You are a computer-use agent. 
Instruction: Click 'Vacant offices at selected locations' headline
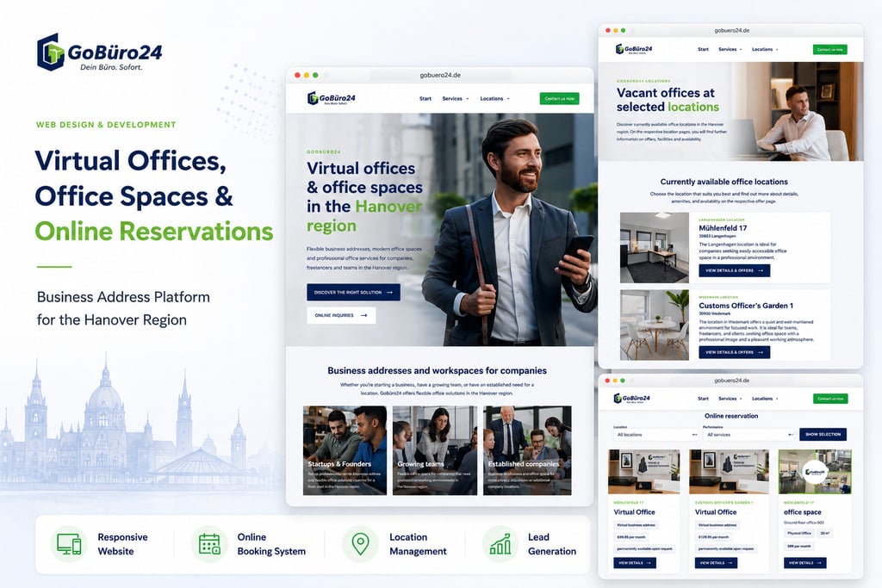point(668,100)
